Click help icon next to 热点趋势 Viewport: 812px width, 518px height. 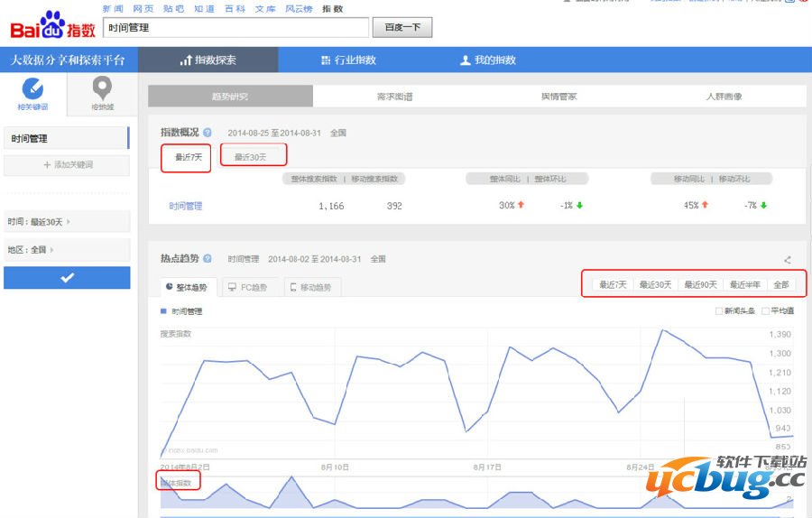pos(208,259)
